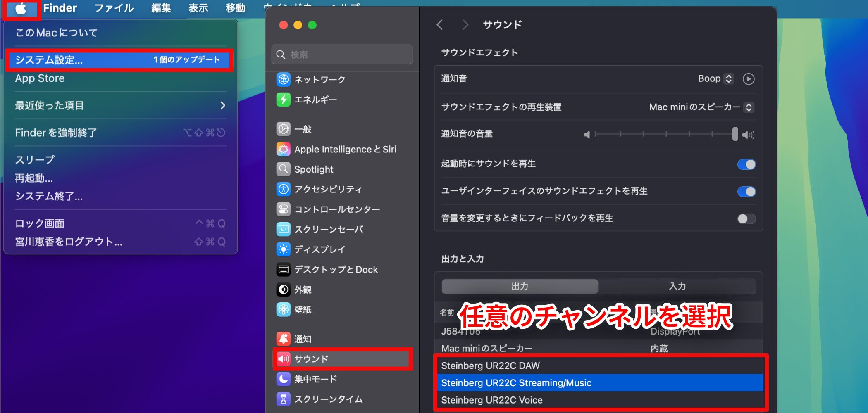Click the Appearance (外観) icon
Viewport: 868px width, 413px height.
[284, 290]
